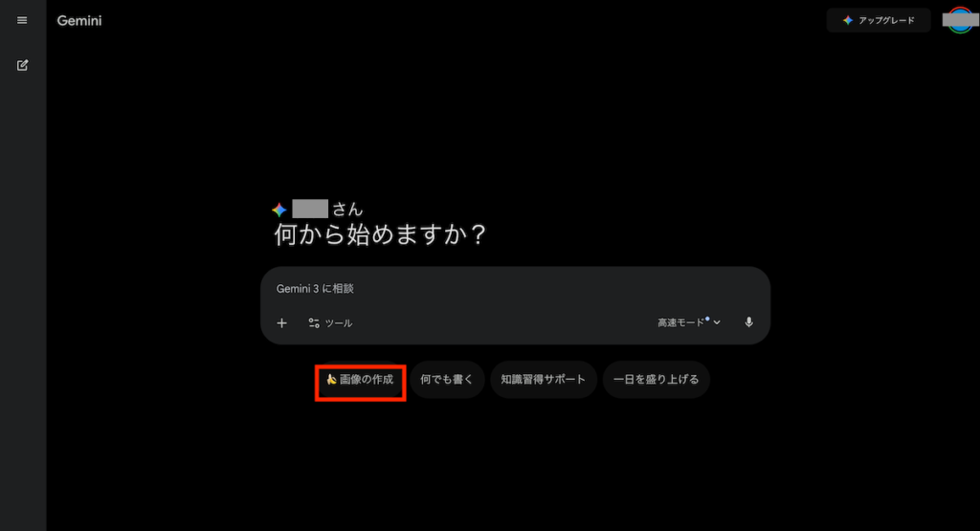Screen dimensions: 980x531
Task: Click the banana emoji on 画像の作成
Action: point(331,379)
